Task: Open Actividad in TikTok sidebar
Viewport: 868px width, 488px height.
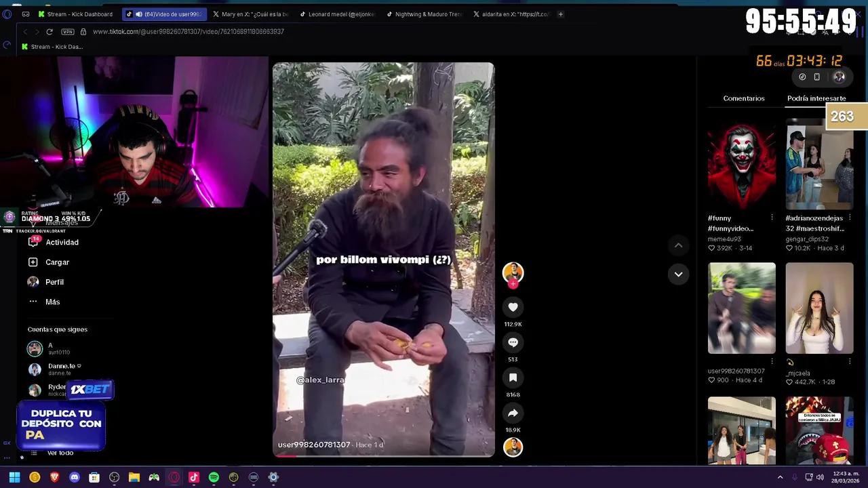Action: pyautogui.click(x=62, y=242)
